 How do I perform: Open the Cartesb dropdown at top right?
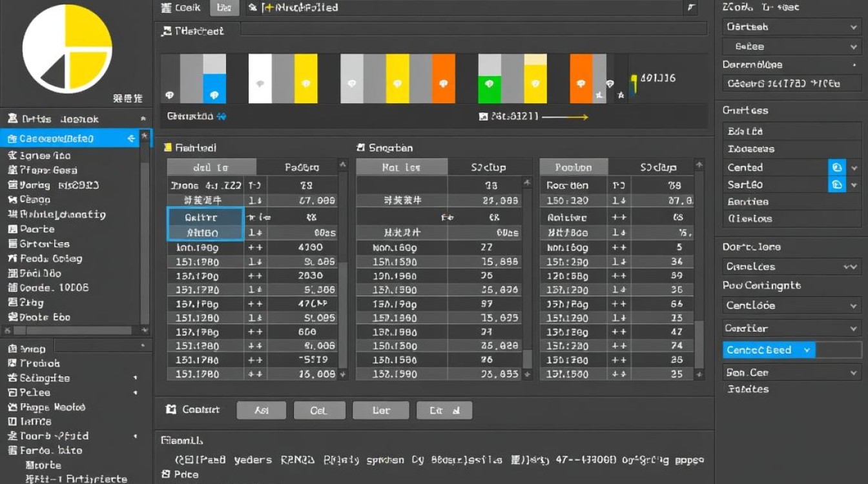tap(791, 27)
